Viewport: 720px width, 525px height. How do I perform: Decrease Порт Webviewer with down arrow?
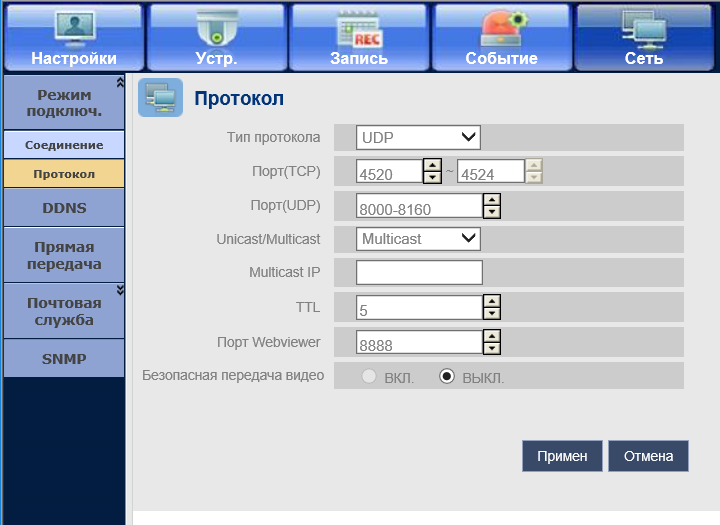tap(491, 348)
